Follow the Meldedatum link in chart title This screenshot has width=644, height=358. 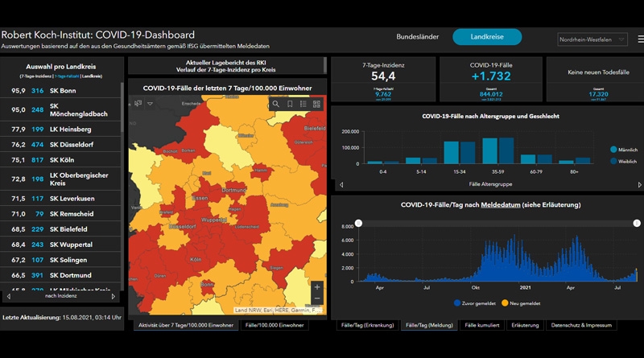(x=500, y=205)
